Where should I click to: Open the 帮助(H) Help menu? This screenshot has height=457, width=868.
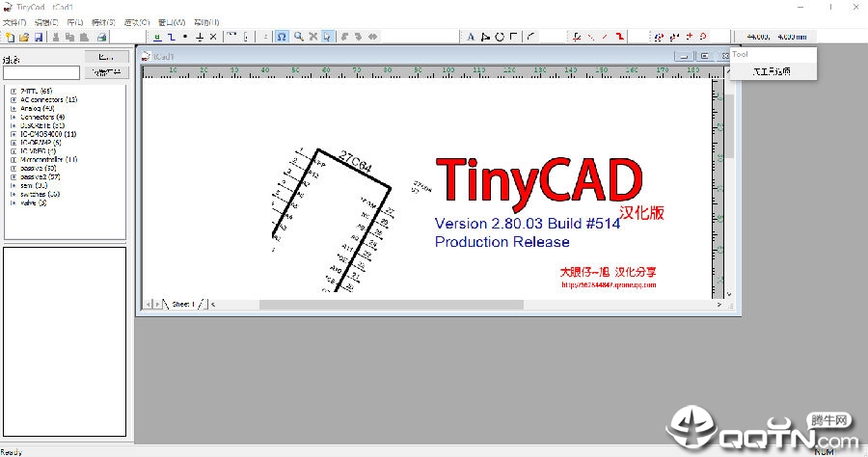pyautogui.click(x=206, y=22)
